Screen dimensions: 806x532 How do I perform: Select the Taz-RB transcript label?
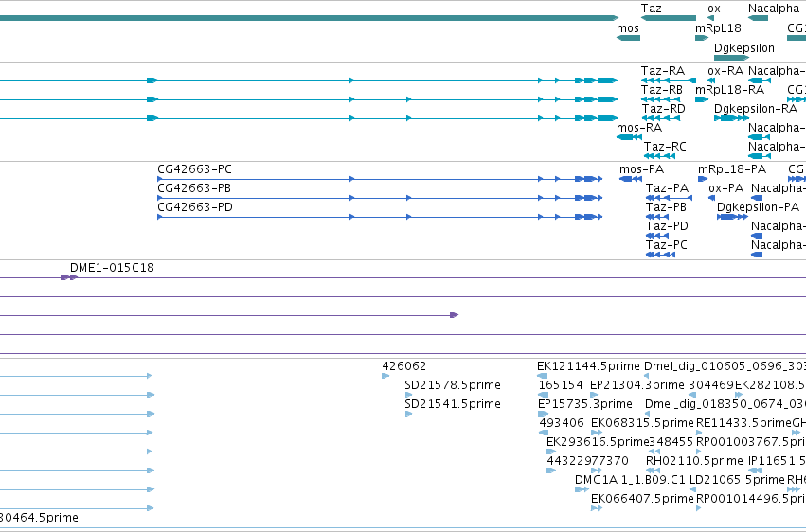[662, 89]
